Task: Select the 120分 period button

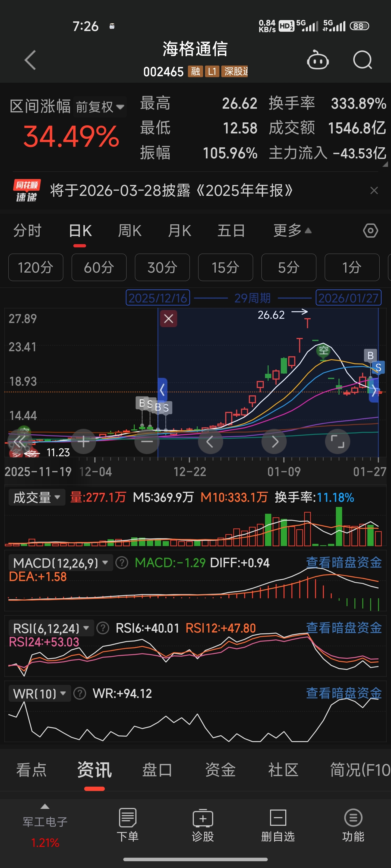Action: pos(36,267)
